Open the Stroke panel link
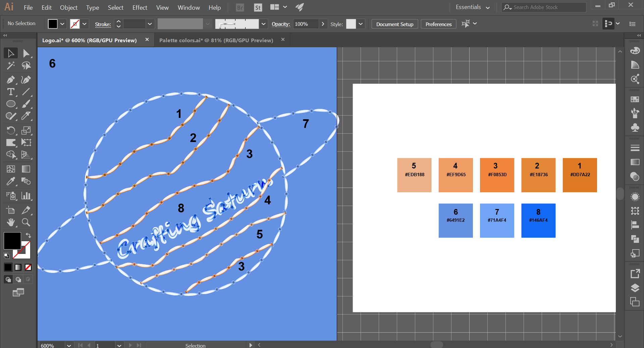 click(103, 24)
